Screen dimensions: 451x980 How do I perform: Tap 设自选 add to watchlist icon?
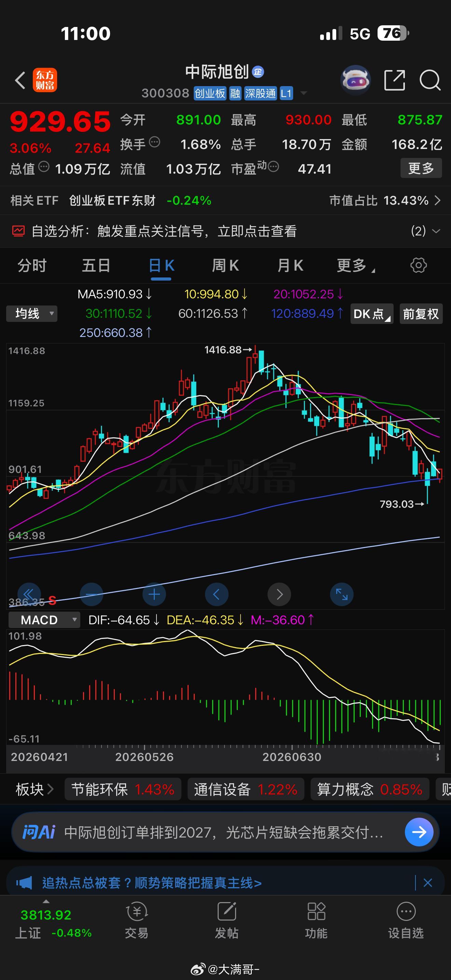406,912
